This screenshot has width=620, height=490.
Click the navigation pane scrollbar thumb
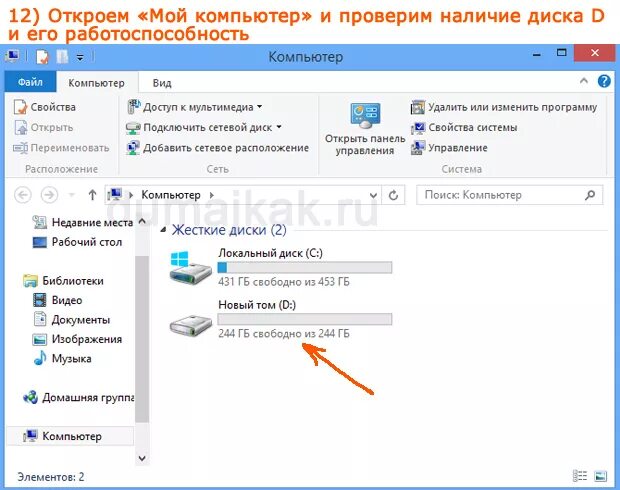point(142,339)
